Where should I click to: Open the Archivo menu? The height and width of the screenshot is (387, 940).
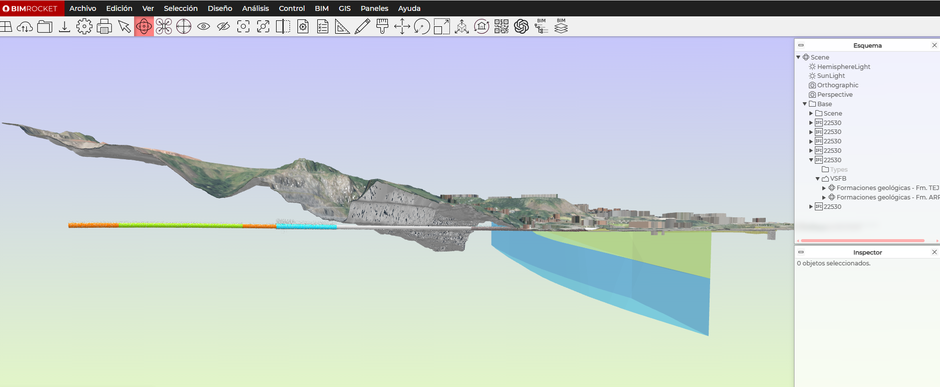click(x=83, y=8)
